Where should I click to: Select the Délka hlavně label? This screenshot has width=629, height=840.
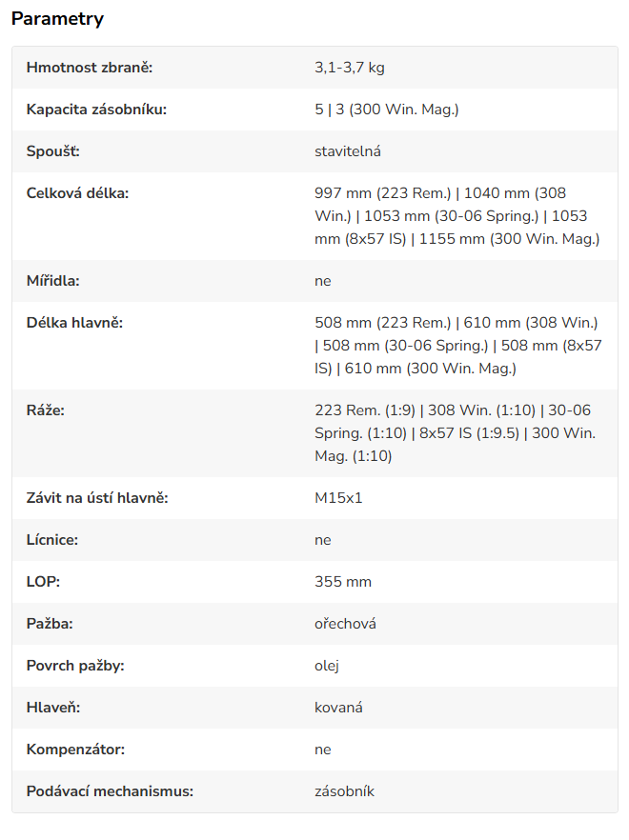[74, 323]
